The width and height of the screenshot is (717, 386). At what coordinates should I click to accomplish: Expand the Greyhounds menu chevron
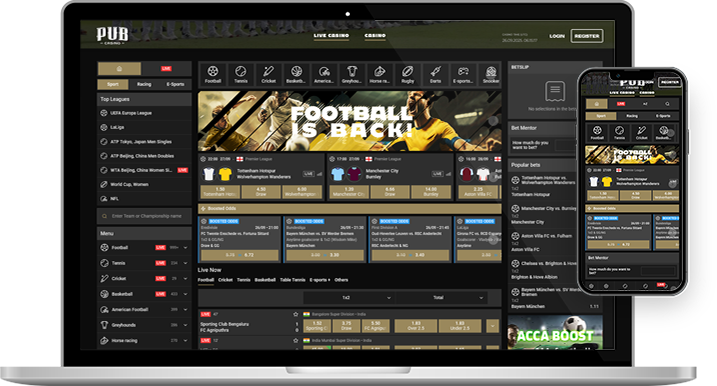point(185,325)
